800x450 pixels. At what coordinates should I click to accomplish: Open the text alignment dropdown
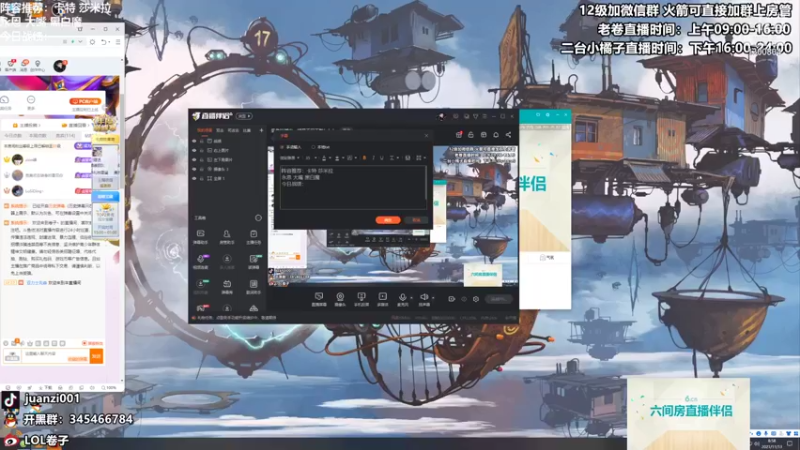(x=393, y=158)
